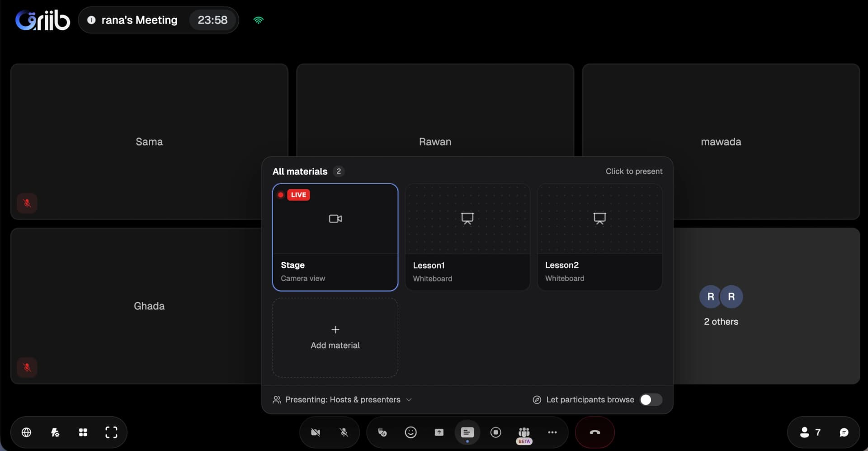The height and width of the screenshot is (451, 868).
Task: Click the Click to present hint text
Action: tap(634, 171)
